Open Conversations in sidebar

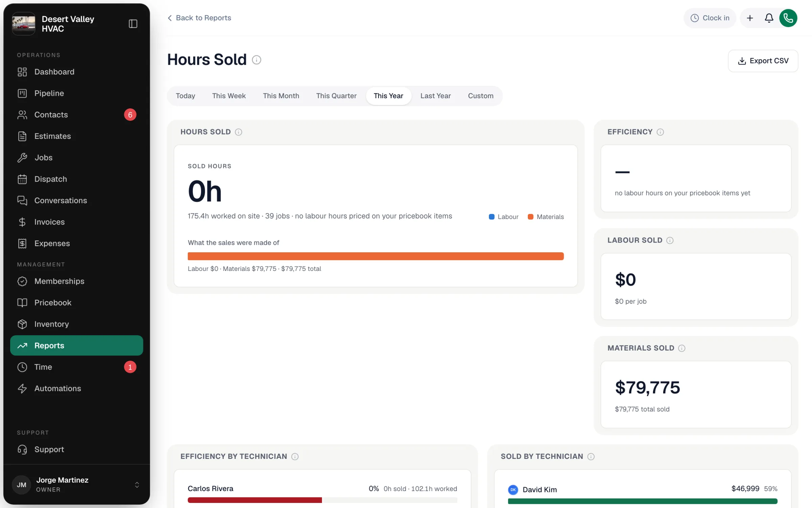pyautogui.click(x=76, y=200)
